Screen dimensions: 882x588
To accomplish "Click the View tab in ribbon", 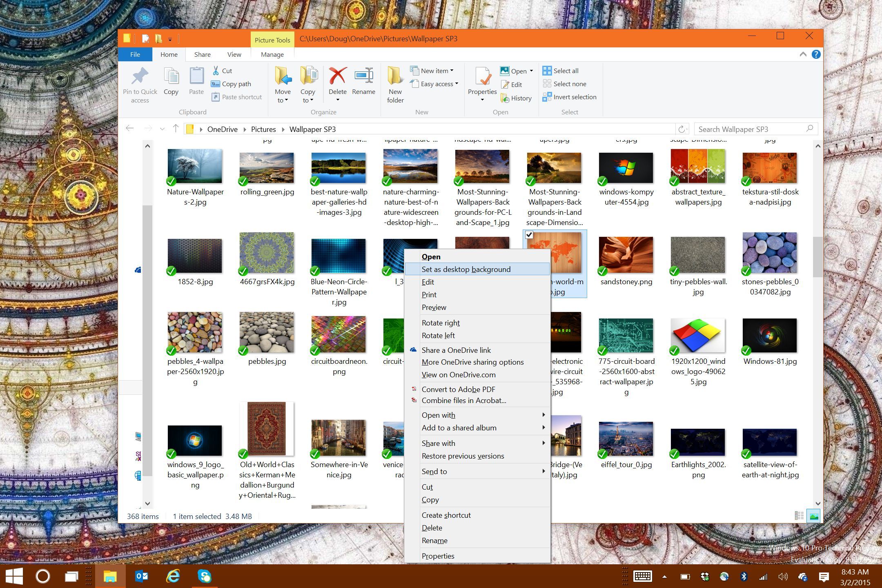I will point(234,54).
